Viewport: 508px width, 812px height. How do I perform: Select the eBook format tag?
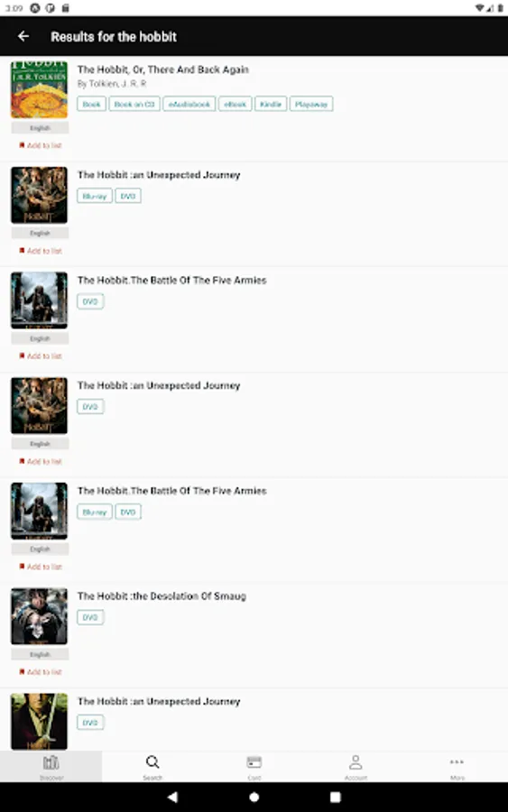236,104
